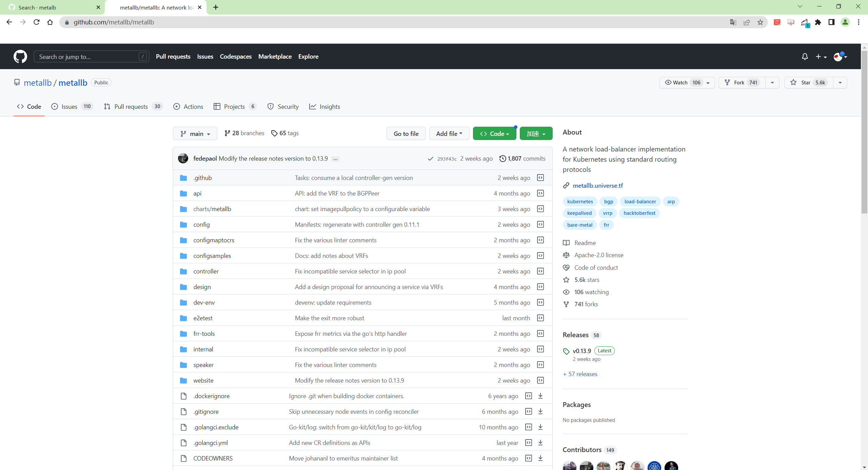Open the green Code dropdown
This screenshot has height=470, width=868.
click(494, 134)
